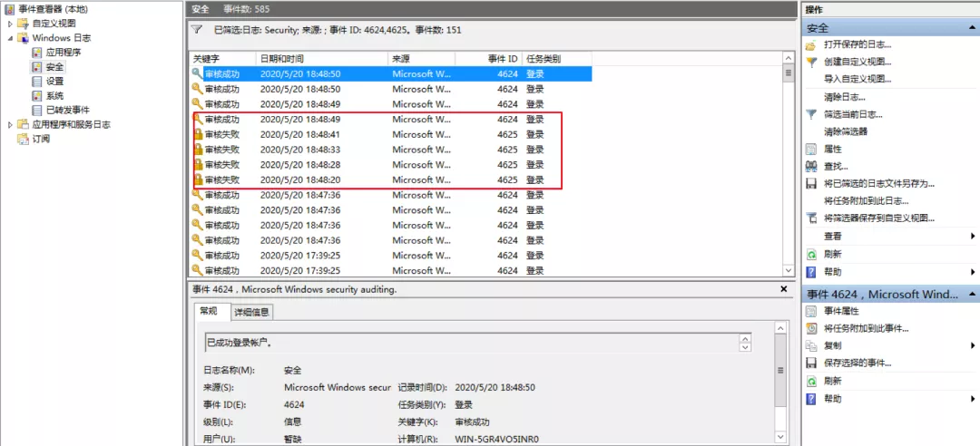Image resolution: width=980 pixels, height=446 pixels.
Task: Close the event preview pane with X
Action: (x=784, y=289)
